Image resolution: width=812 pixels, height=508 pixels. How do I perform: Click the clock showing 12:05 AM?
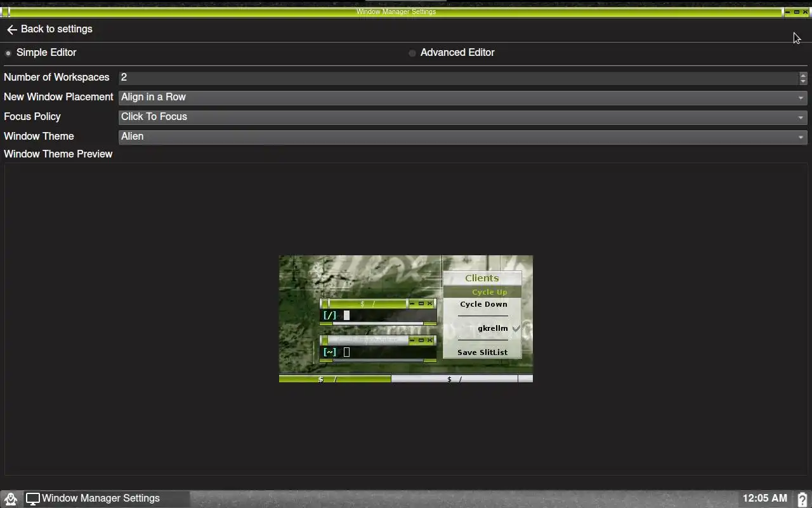tap(765, 498)
